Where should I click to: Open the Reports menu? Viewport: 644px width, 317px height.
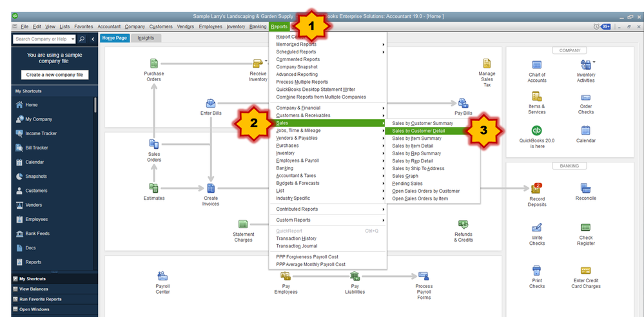coord(279,26)
